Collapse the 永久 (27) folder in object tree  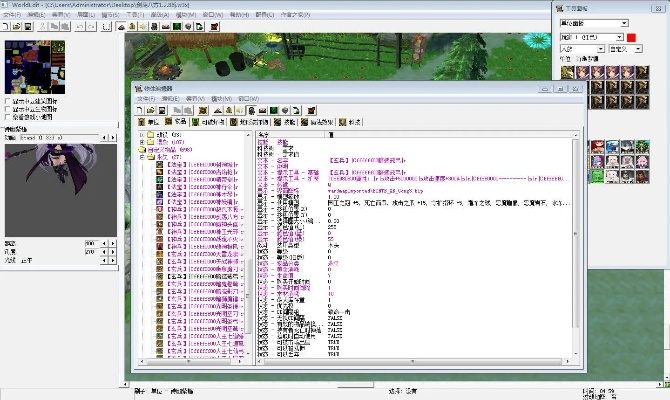142,157
